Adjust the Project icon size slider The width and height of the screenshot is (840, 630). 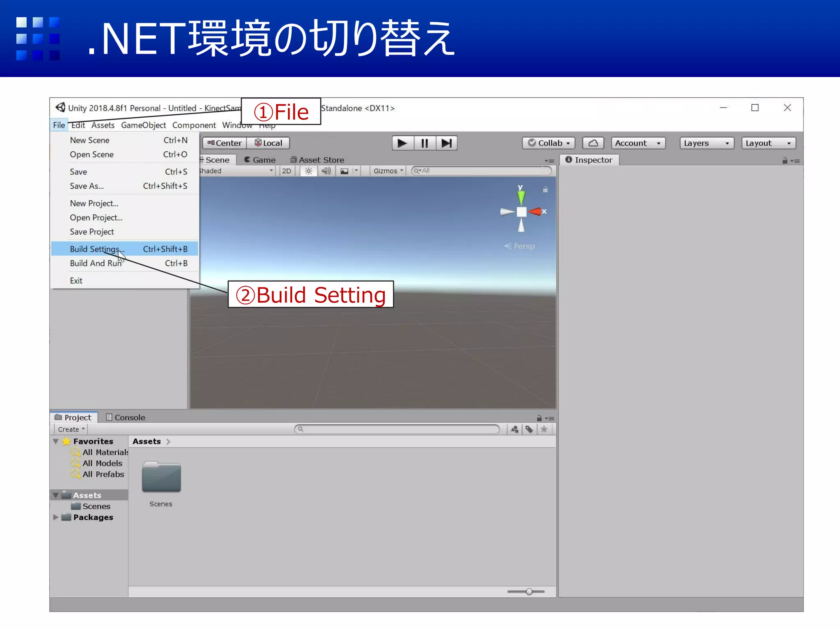pos(529,591)
